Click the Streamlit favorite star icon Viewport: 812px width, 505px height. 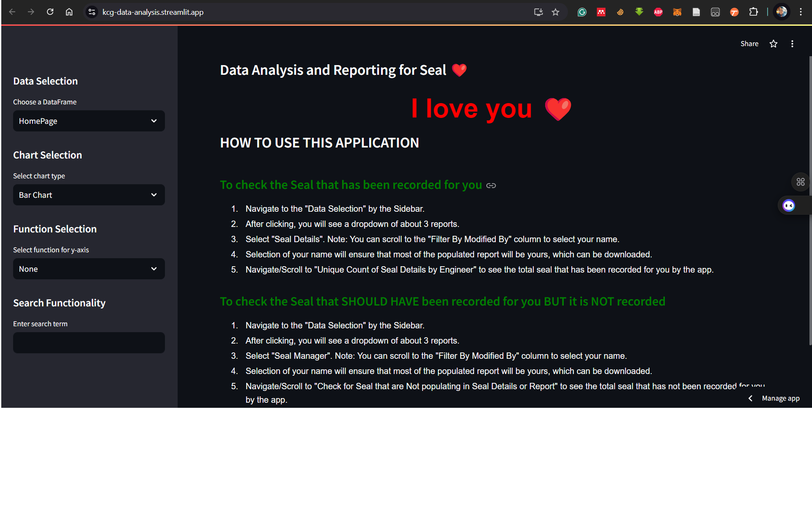[x=773, y=44]
